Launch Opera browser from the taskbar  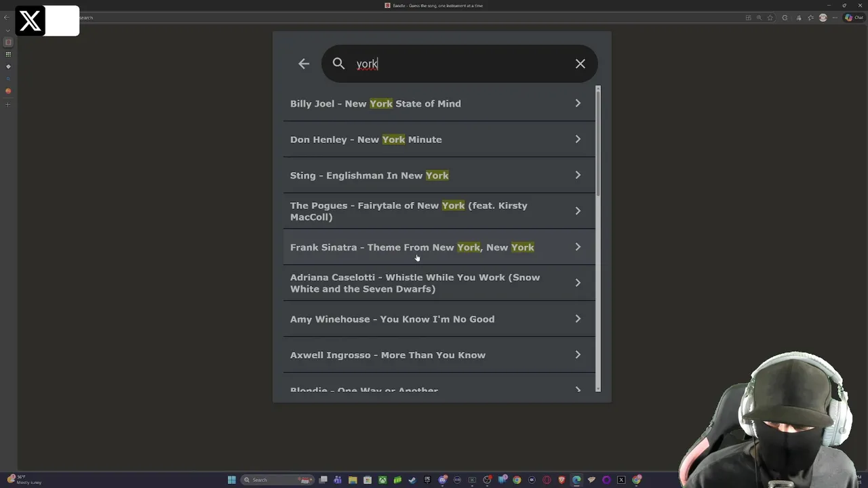tap(547, 480)
